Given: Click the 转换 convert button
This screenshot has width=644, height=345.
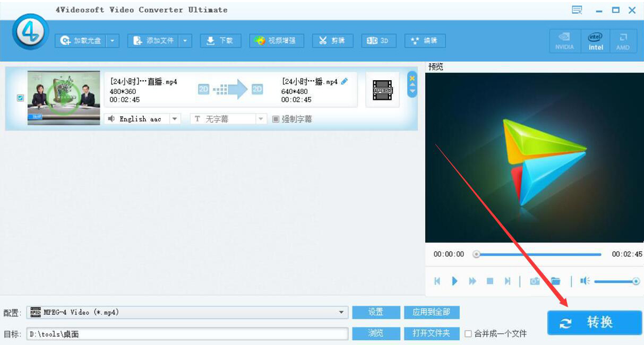Looking at the screenshot, I should tap(594, 322).
